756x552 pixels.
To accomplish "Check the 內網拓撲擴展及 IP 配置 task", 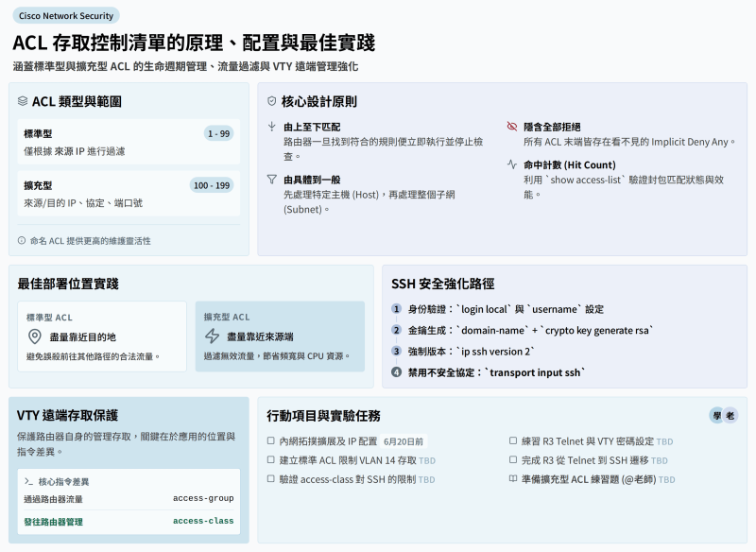I will coord(271,440).
